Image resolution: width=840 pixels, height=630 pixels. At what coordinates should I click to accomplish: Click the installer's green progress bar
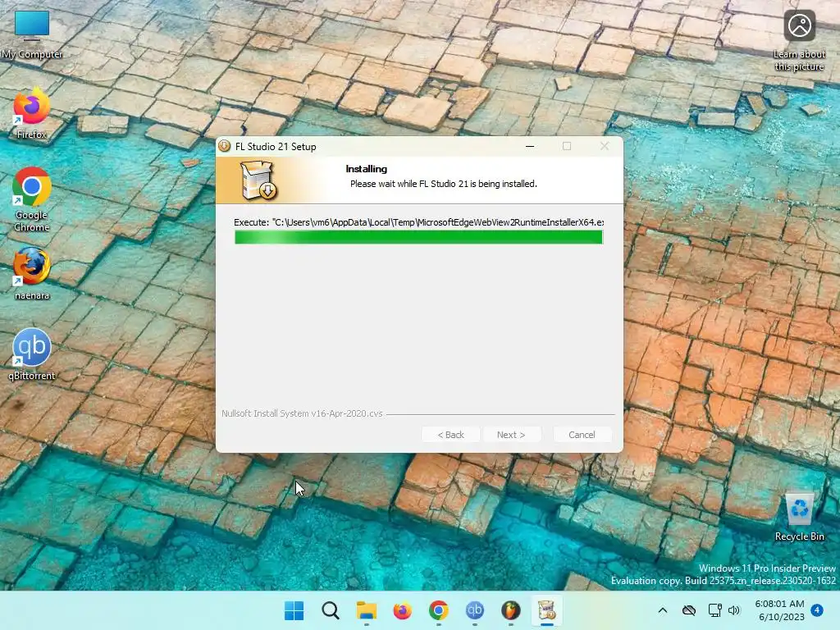[419, 237]
